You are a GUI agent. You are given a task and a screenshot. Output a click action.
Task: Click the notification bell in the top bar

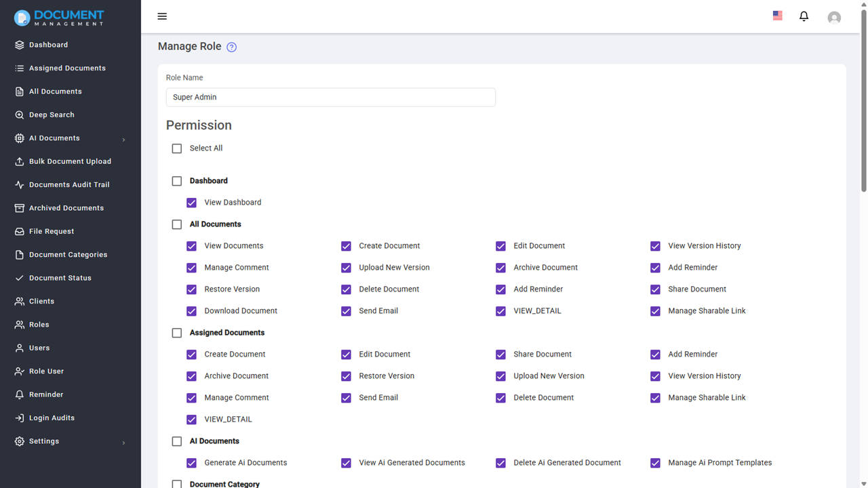point(804,16)
